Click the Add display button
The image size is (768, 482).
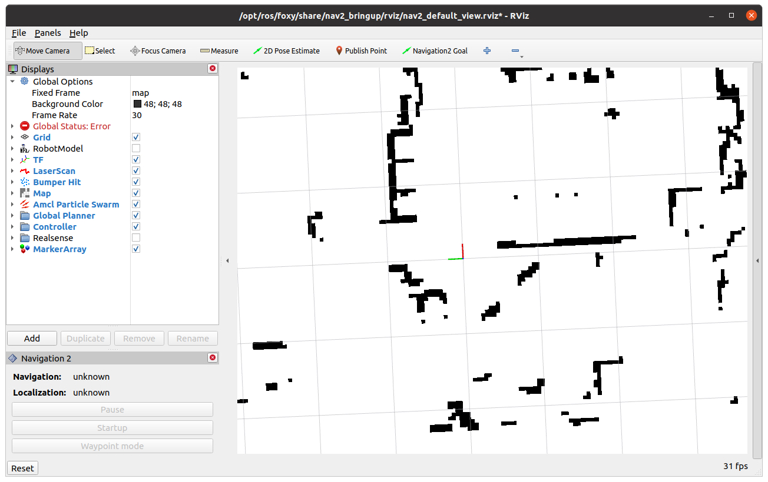32,338
